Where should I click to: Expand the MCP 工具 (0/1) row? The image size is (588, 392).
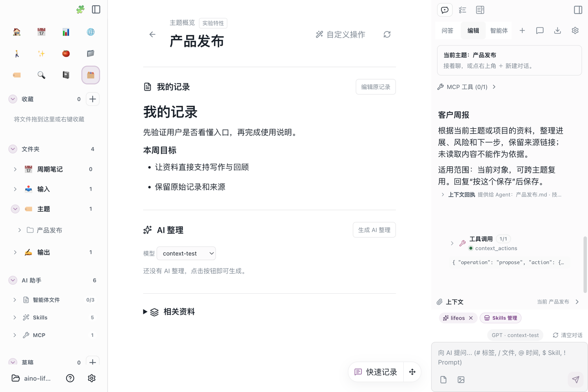[466, 87]
